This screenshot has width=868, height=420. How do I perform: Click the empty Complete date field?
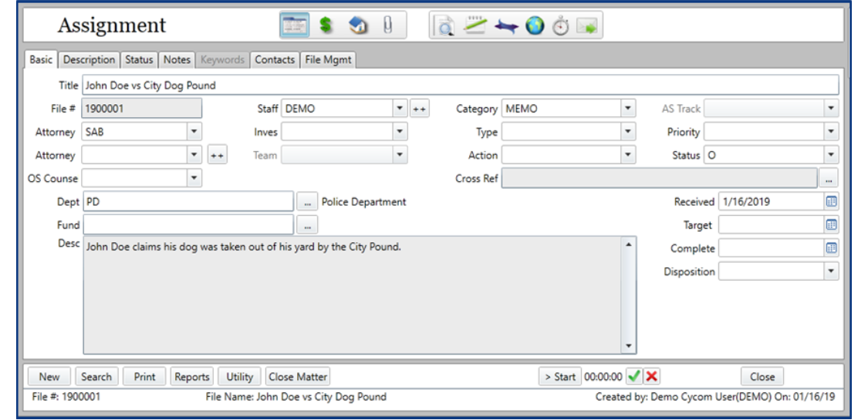(771, 248)
